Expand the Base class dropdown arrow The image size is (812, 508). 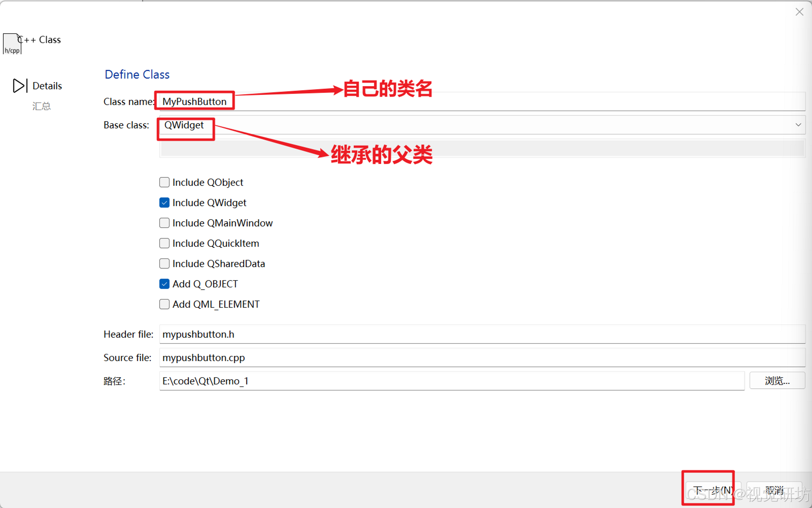pos(798,125)
